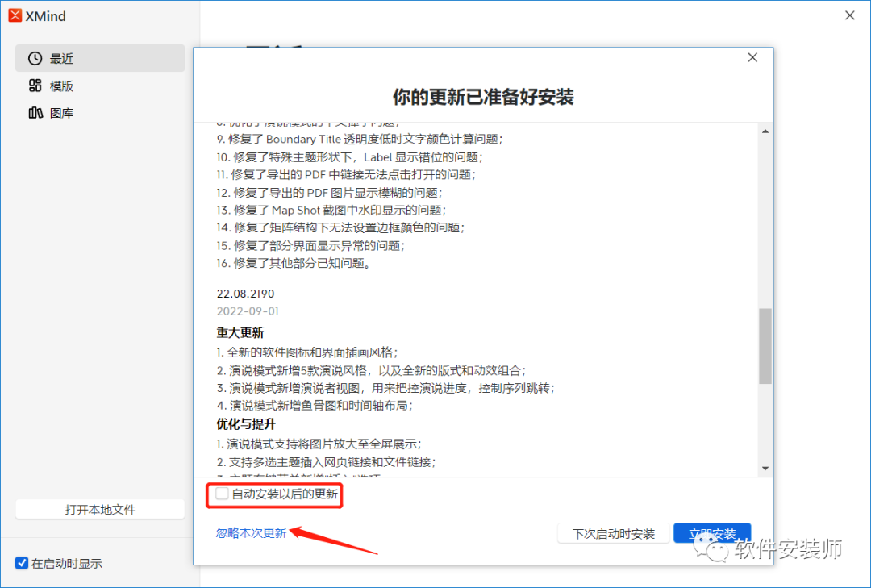Click the changelog scrollbar thumb
Screen dimensions: 871x588
tap(765, 346)
